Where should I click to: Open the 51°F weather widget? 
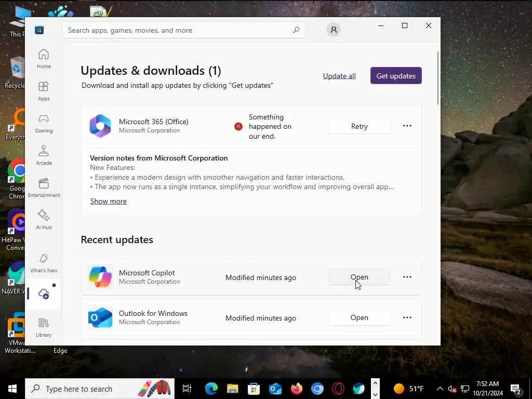point(409,389)
